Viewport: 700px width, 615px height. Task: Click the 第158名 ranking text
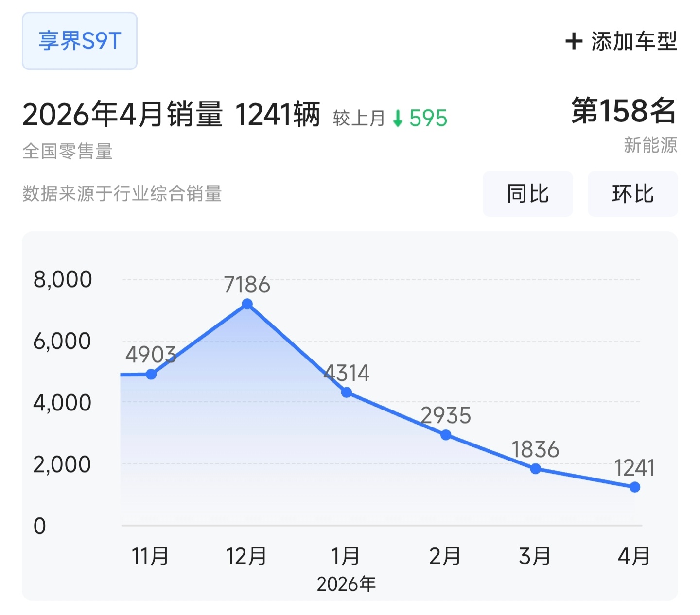pyautogui.click(x=624, y=111)
